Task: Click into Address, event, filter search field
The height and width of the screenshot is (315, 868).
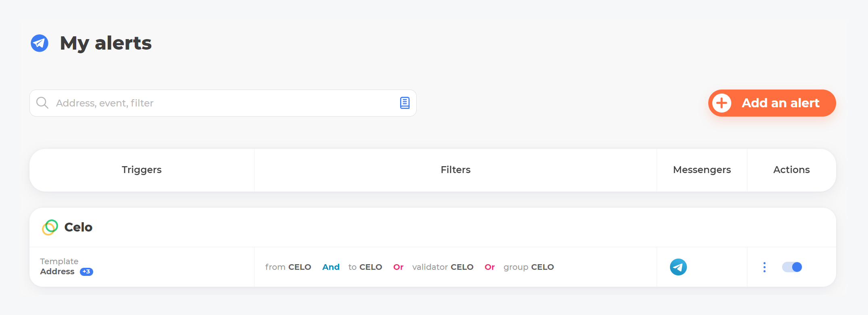Action: click(x=222, y=103)
